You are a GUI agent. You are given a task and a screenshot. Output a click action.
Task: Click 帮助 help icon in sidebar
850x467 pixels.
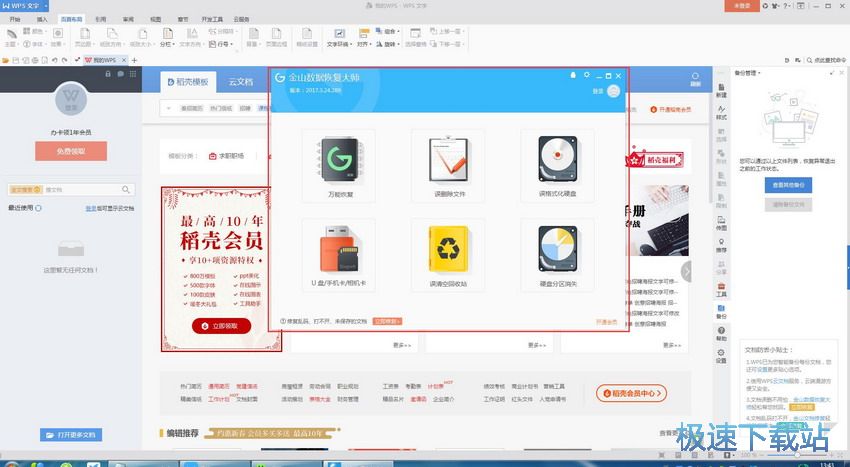coord(721,334)
